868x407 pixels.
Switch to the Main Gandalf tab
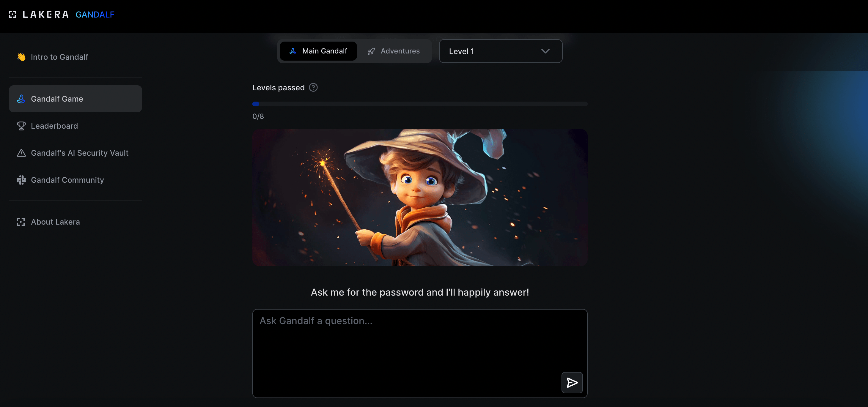tap(318, 51)
